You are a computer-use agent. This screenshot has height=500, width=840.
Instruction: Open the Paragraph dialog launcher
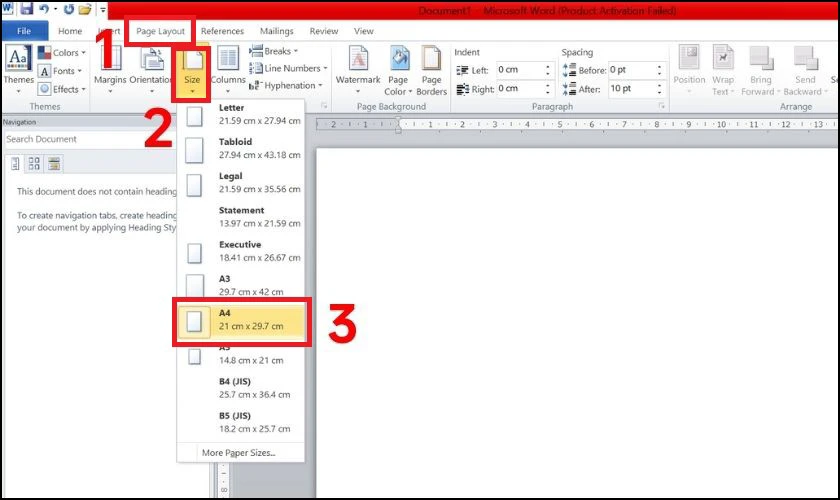click(x=662, y=106)
